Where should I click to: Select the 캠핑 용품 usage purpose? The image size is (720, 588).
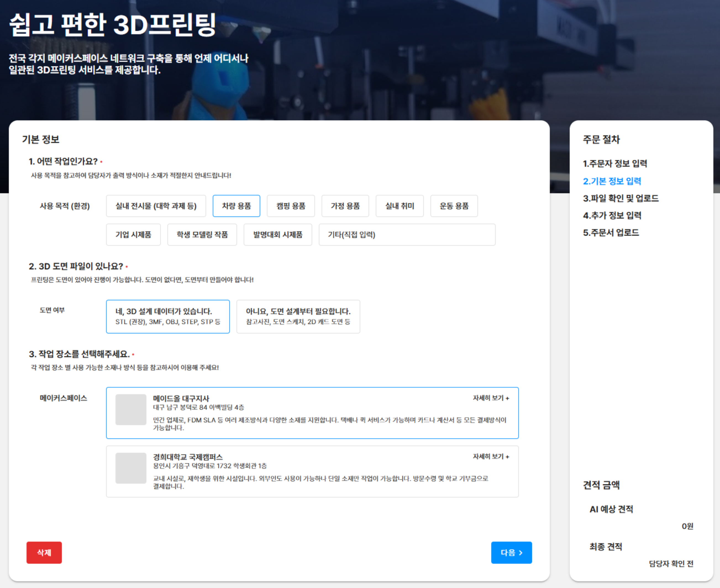[x=291, y=206]
